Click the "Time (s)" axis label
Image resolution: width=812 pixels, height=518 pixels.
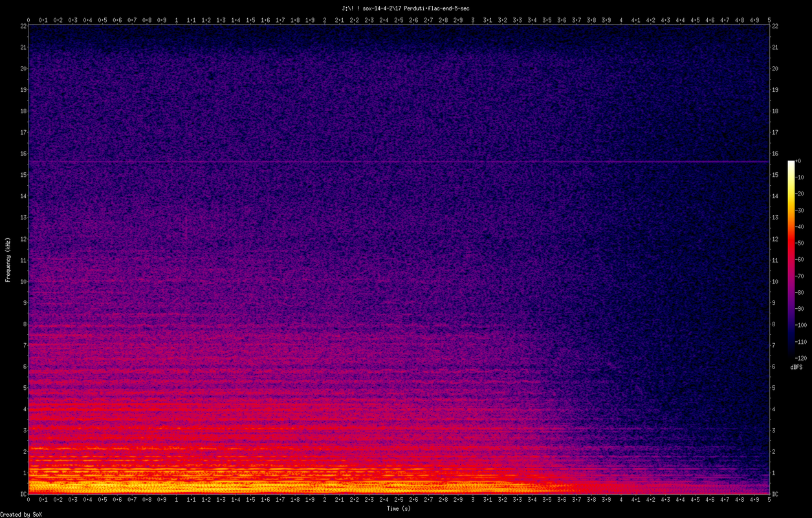(399, 509)
